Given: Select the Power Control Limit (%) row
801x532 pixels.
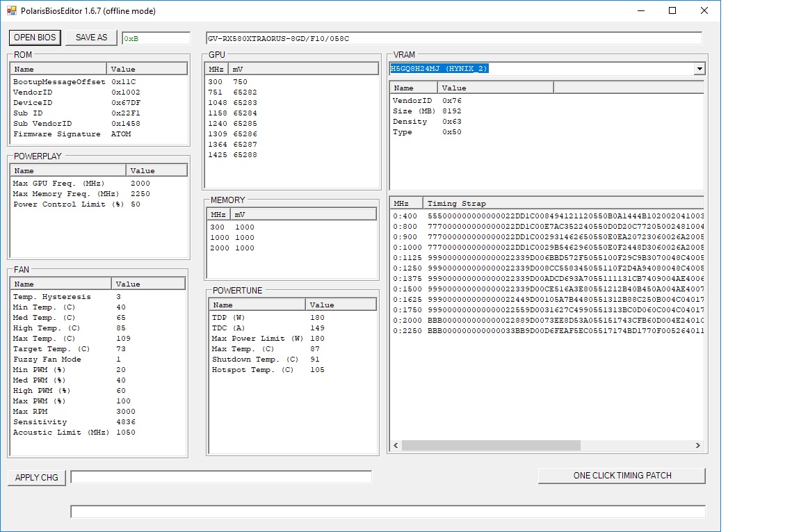Looking at the screenshot, I should [99, 204].
